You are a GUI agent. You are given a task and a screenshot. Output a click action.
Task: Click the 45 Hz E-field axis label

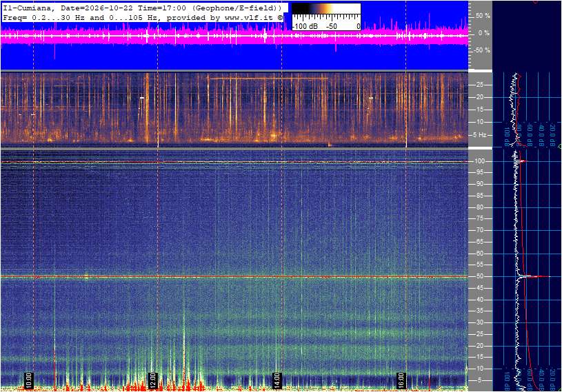pyautogui.click(x=479, y=288)
